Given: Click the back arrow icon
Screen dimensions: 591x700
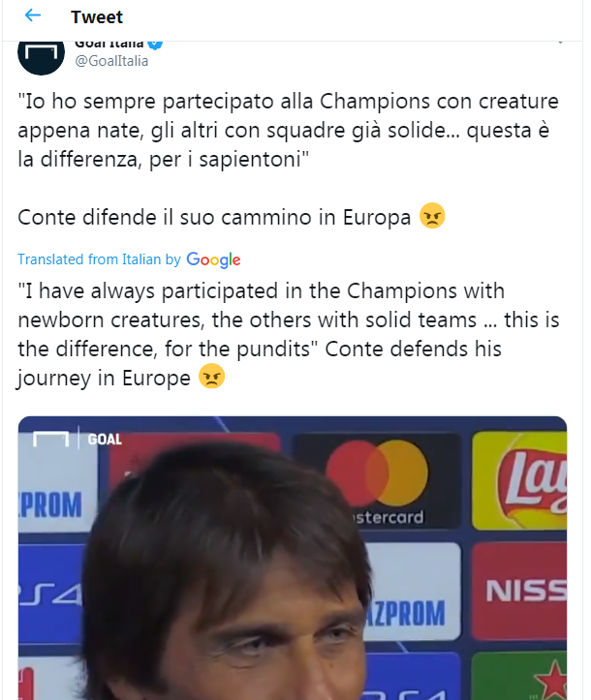Looking at the screenshot, I should [33, 16].
